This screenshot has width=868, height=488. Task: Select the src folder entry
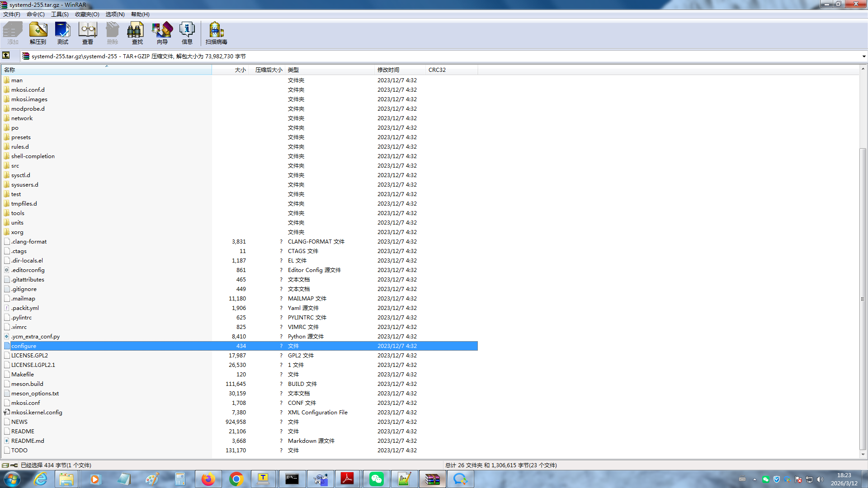coord(15,166)
